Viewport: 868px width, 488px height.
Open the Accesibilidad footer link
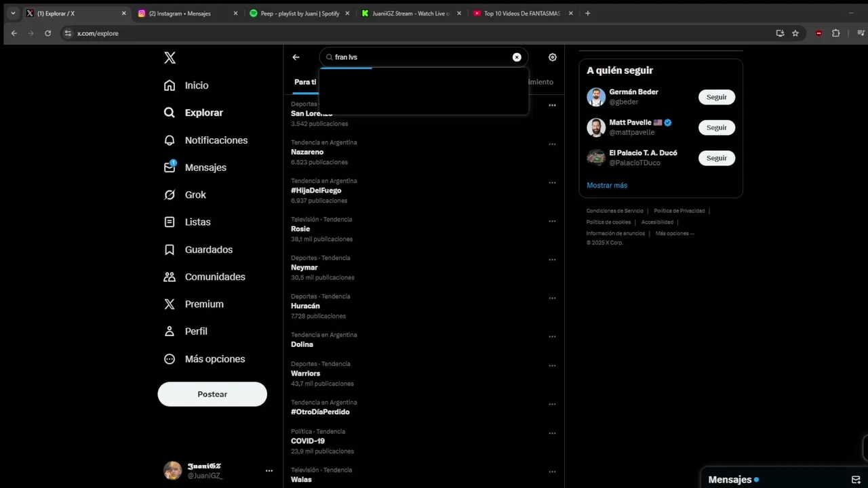point(657,222)
